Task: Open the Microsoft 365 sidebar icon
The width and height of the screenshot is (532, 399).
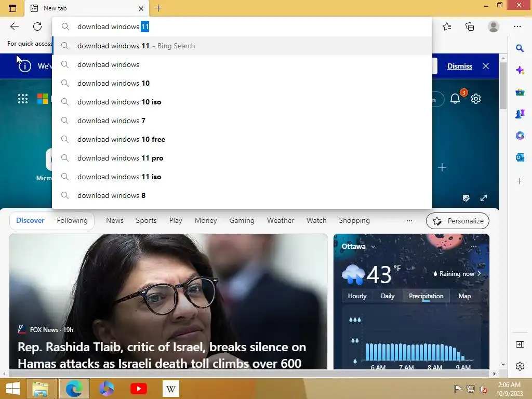Action: [520, 136]
